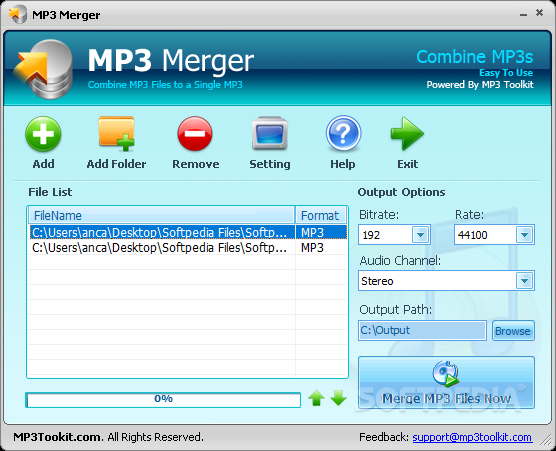Click the red Remove icon
This screenshot has height=451, width=556.
tap(195, 134)
